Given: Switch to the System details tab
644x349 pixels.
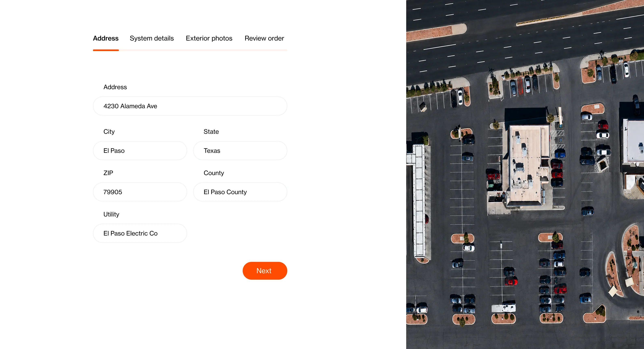Looking at the screenshot, I should [152, 38].
